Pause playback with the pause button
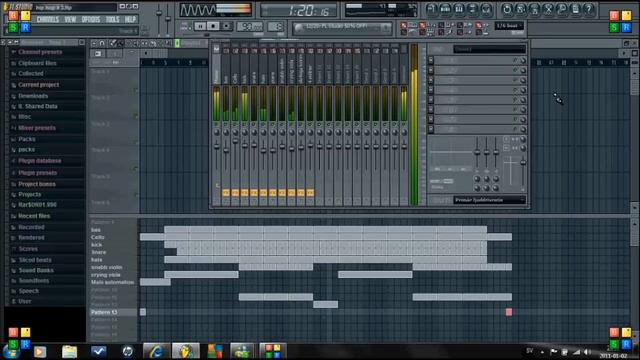The image size is (640, 360). (200, 26)
